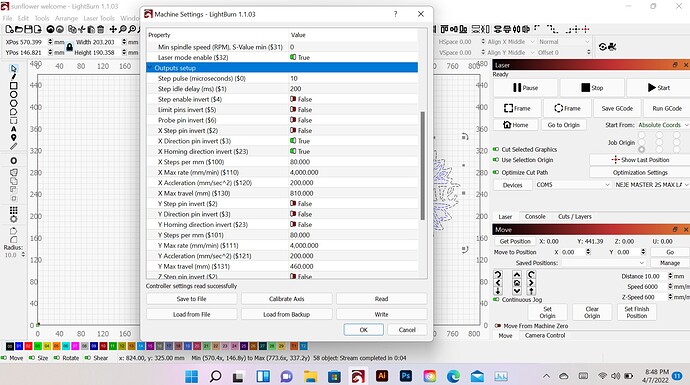Screen dimensions: 690x385
Task: Click the Read settings button
Action: click(x=382, y=299)
